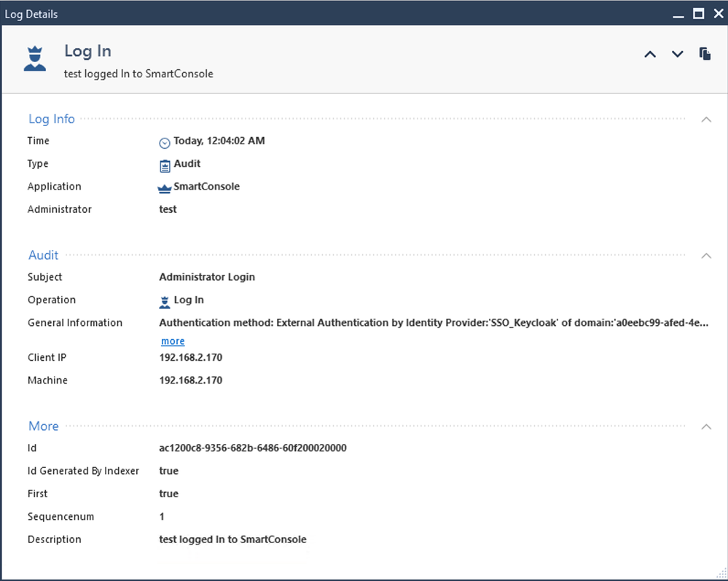Collapse the More section chevron
The height and width of the screenshot is (581, 728).
705,426
